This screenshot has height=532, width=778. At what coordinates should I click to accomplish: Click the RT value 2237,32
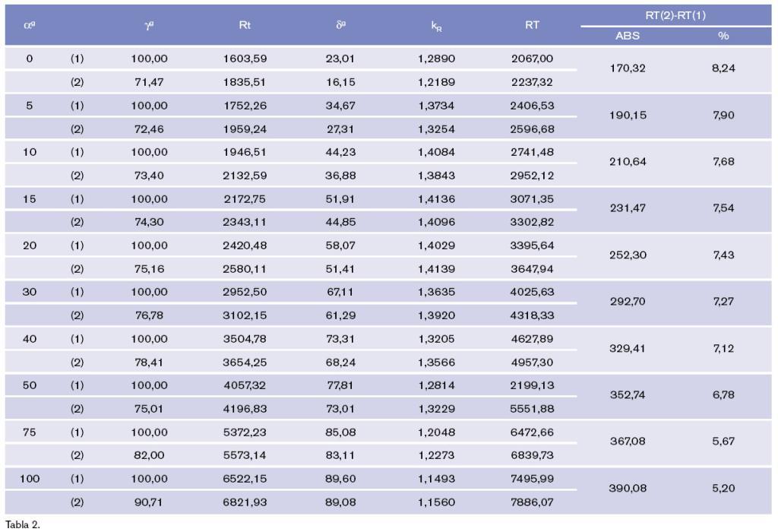tap(531, 82)
